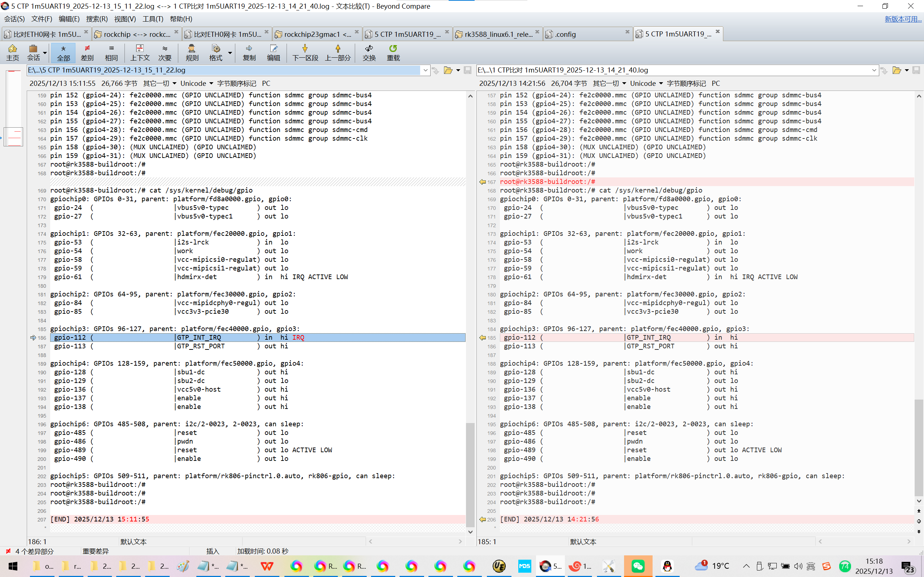Go to Previous Part (上一部分)
924x577 pixels.
pyautogui.click(x=337, y=53)
